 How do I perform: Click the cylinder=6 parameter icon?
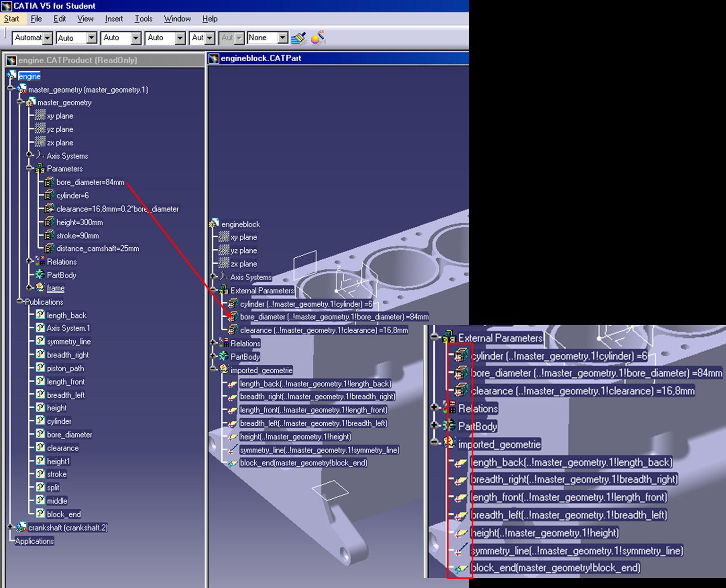pos(49,195)
